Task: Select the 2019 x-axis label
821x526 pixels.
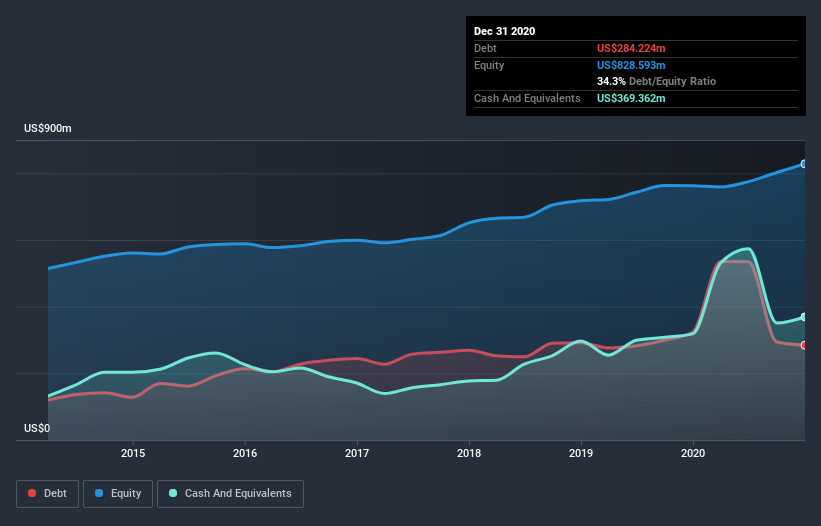Action: pyautogui.click(x=581, y=453)
